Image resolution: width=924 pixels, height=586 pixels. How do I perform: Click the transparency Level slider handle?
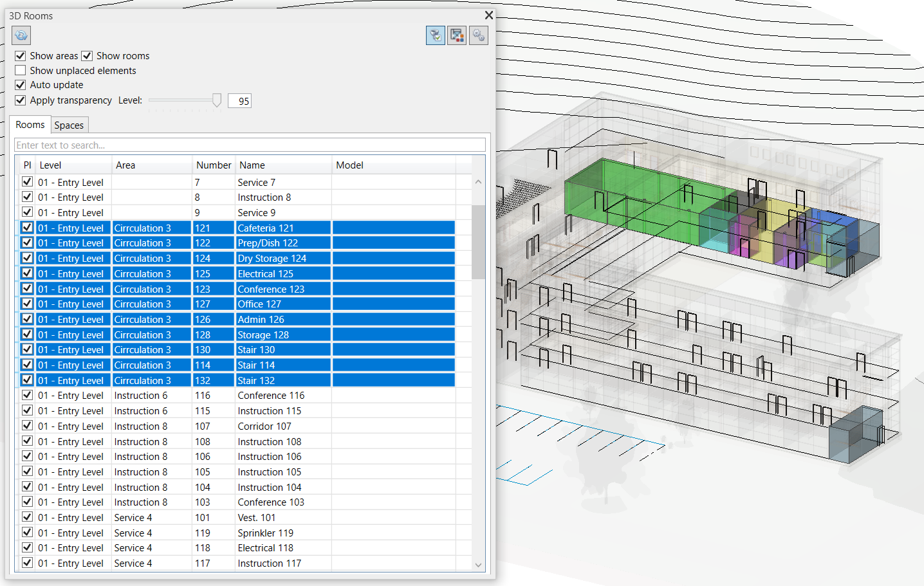pyautogui.click(x=217, y=100)
